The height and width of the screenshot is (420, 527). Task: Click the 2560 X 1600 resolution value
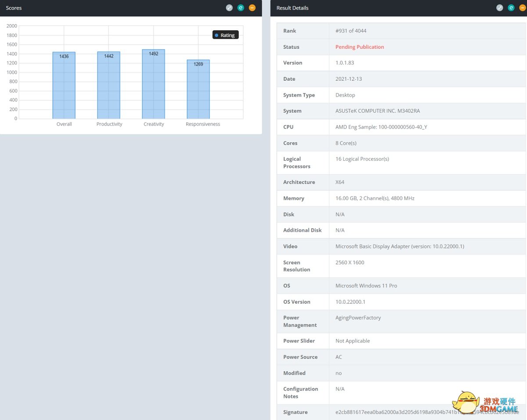click(x=350, y=262)
